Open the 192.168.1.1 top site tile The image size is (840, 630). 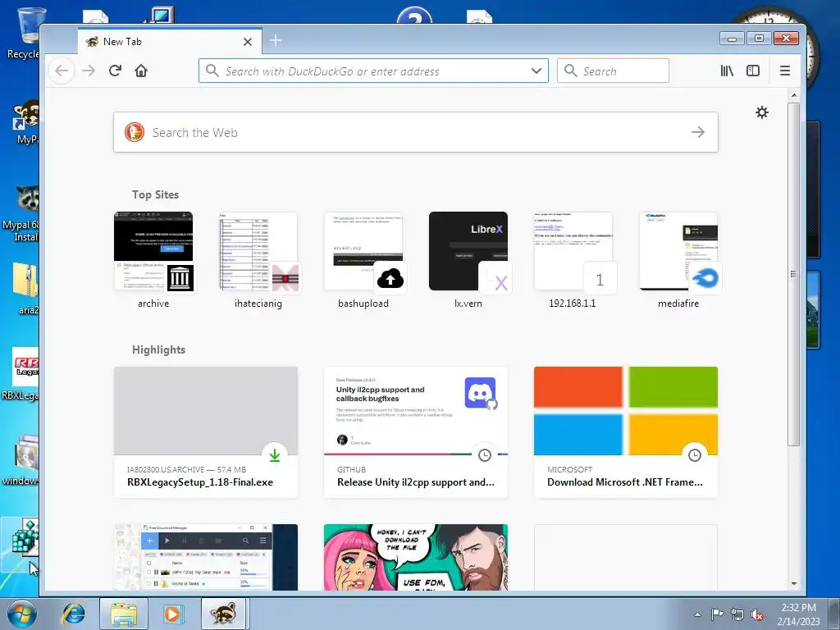pos(573,260)
